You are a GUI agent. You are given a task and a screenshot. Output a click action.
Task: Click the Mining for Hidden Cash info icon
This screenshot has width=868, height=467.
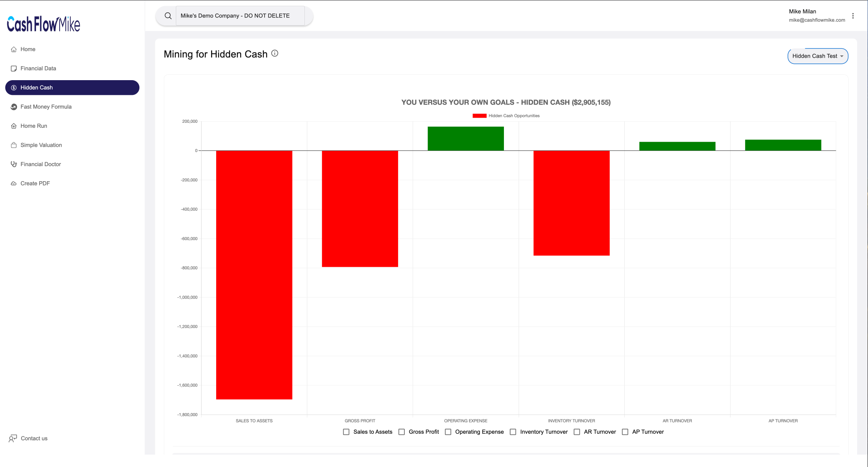[x=275, y=53]
